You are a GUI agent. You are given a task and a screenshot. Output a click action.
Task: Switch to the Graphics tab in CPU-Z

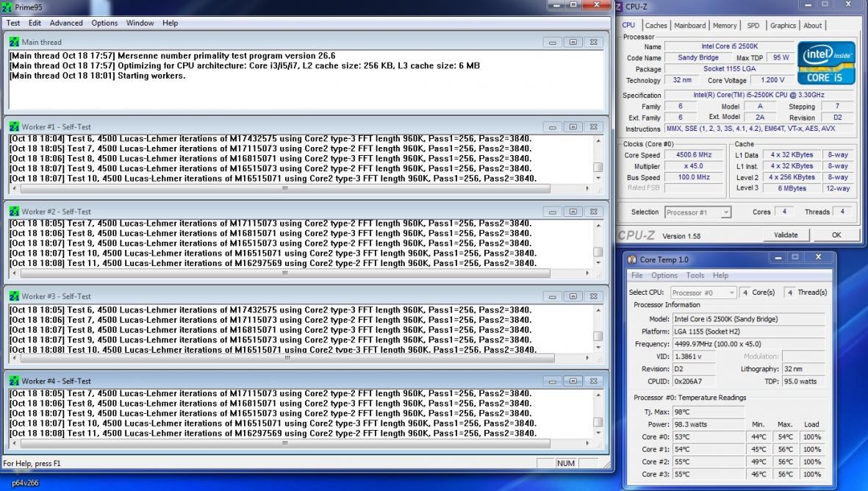pyautogui.click(x=783, y=26)
